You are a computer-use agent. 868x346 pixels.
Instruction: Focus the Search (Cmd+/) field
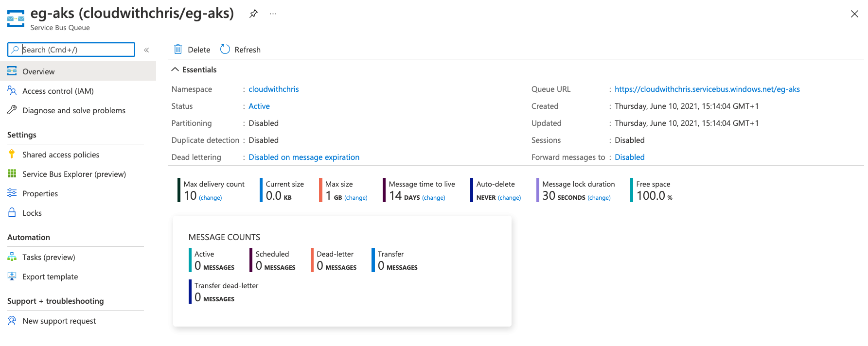(71, 50)
